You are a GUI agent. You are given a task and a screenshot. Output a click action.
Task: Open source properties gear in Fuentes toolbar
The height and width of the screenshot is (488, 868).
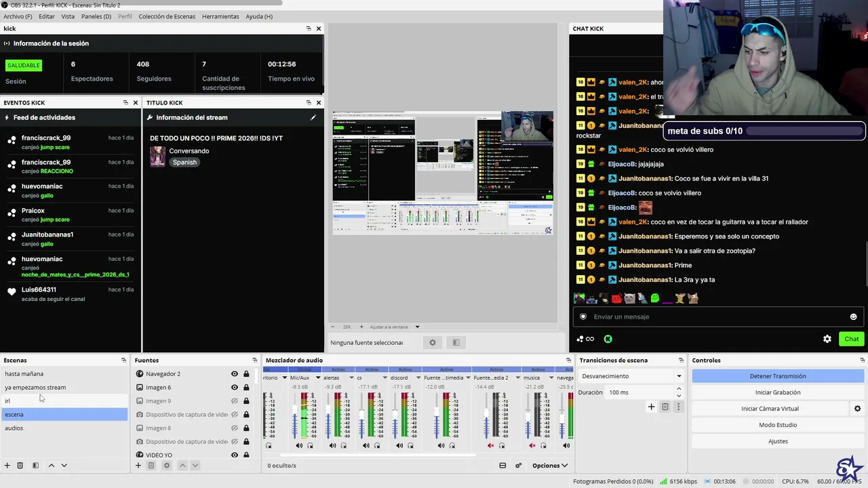click(167, 466)
